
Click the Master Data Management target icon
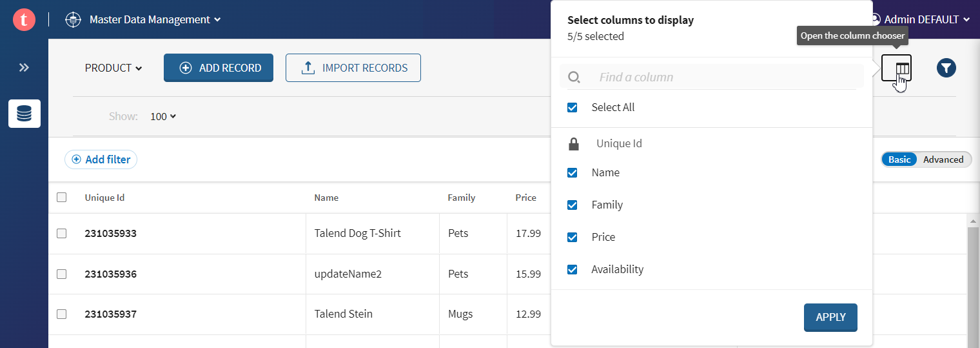tap(73, 19)
